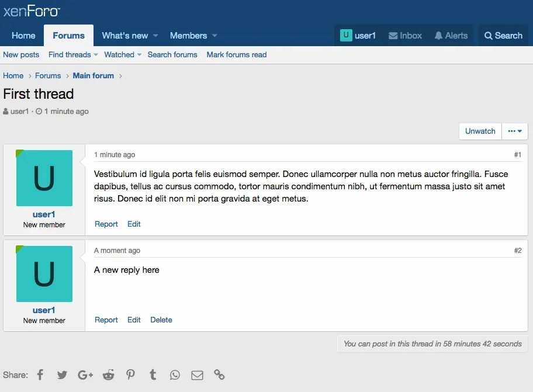Open the Alerts bell notifications

coord(451,36)
